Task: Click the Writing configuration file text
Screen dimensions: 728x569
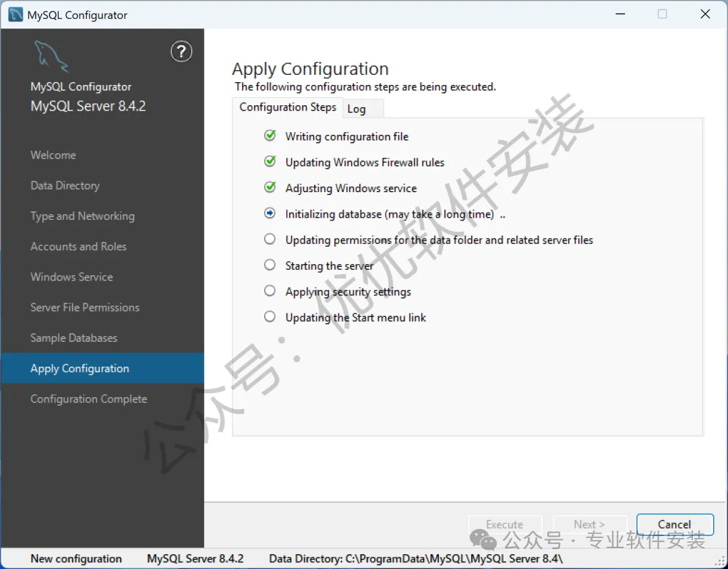Action: [x=347, y=137]
